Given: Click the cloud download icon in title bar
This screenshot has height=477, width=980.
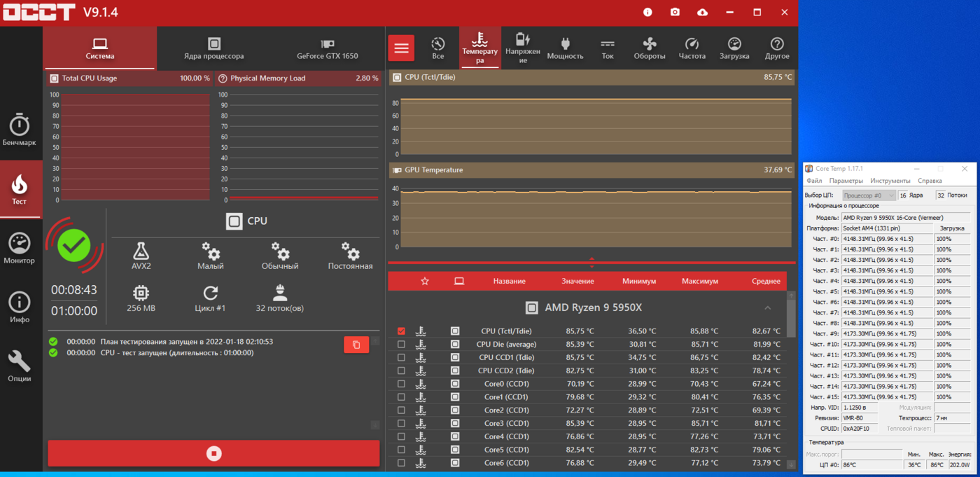Looking at the screenshot, I should point(702,12).
